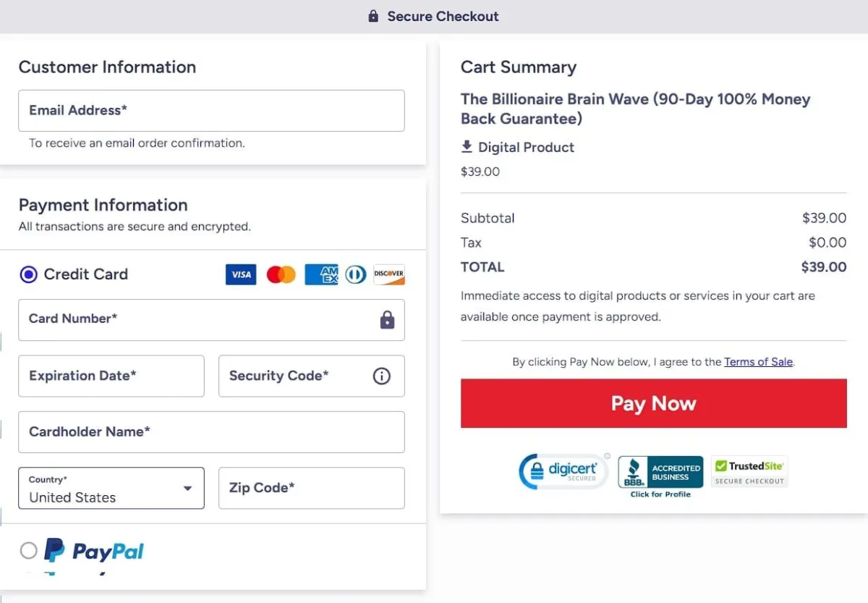Viewport: 868px width, 603px height.
Task: Focus the Email Address field
Action: pyautogui.click(x=211, y=111)
